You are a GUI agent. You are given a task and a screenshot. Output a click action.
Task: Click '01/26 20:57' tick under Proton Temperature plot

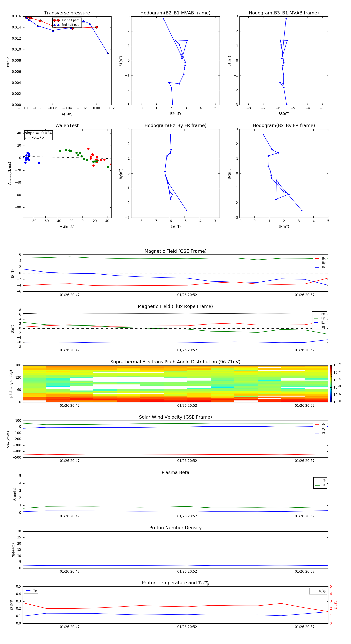(305, 627)
